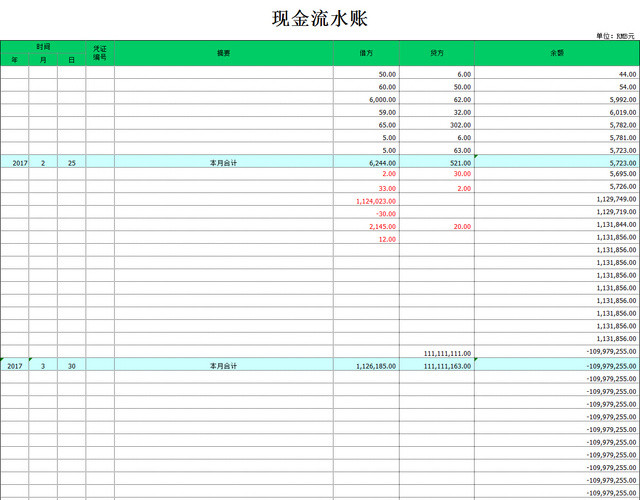
Task: Select the 年 column header
Action: click(x=15, y=60)
